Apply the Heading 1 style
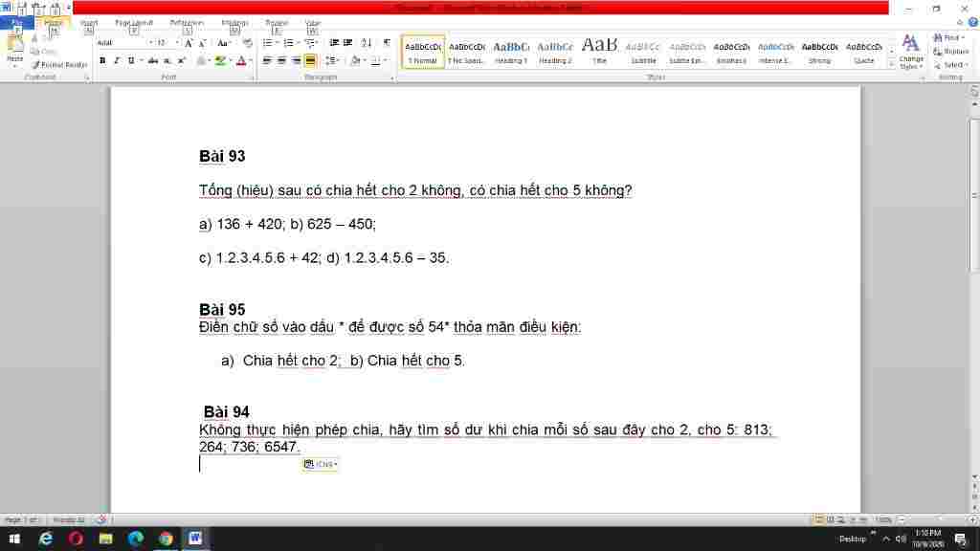The width and height of the screenshot is (980, 551). 511,51
